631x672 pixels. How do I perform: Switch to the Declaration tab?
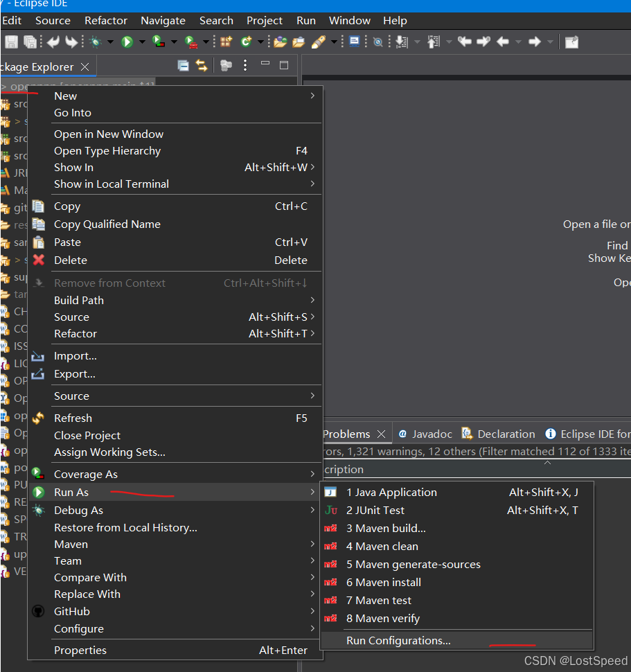click(x=498, y=434)
